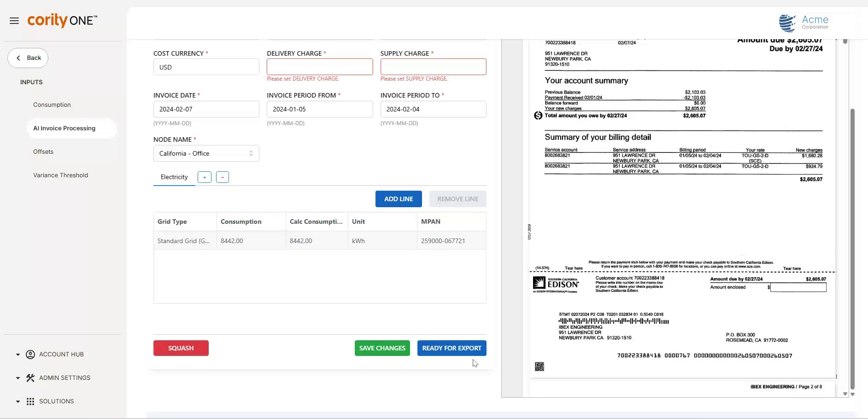Expand the Solutions section arrow
Viewport: 868px width, 419px height.
click(x=18, y=402)
